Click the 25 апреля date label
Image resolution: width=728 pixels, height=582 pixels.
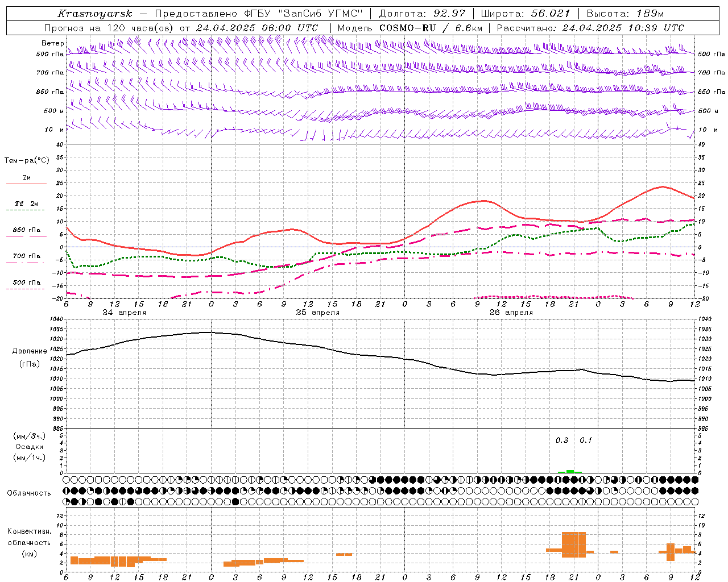317,313
